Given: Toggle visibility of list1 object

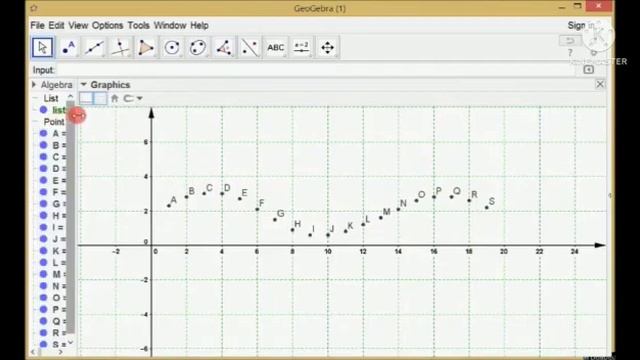Looking at the screenshot, I should point(43,110).
